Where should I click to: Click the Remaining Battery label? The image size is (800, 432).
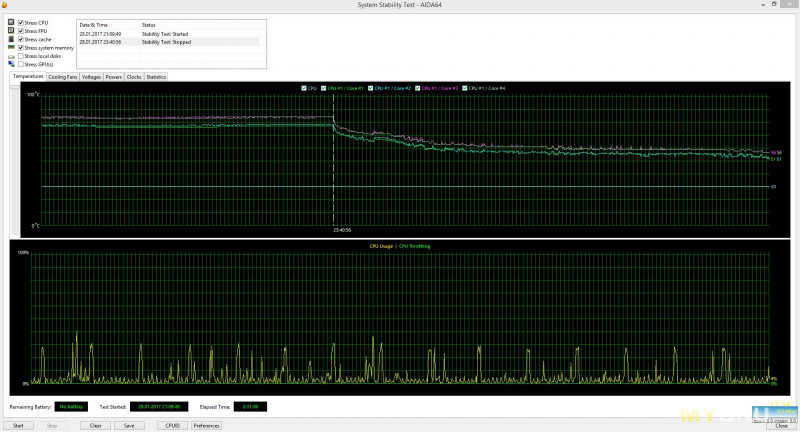[x=30, y=407]
